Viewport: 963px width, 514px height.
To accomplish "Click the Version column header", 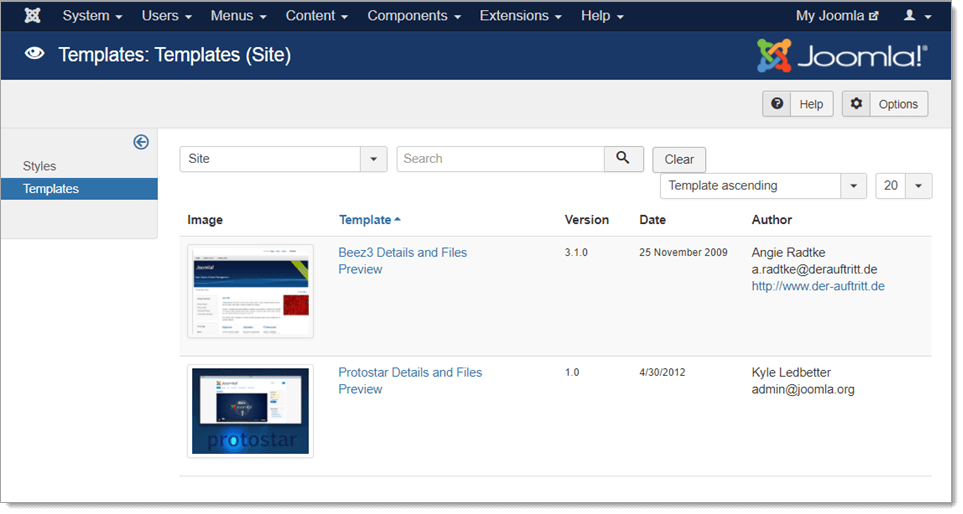I will [587, 220].
